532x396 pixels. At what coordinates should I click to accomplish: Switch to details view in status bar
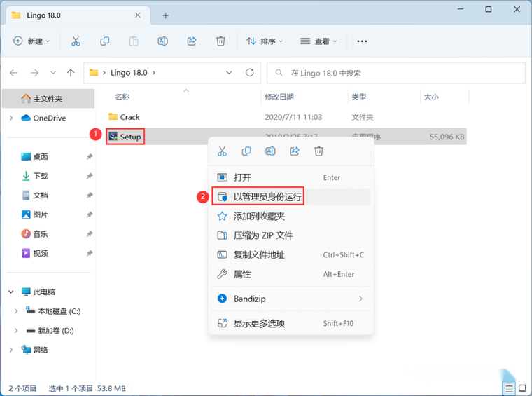pyautogui.click(x=509, y=388)
